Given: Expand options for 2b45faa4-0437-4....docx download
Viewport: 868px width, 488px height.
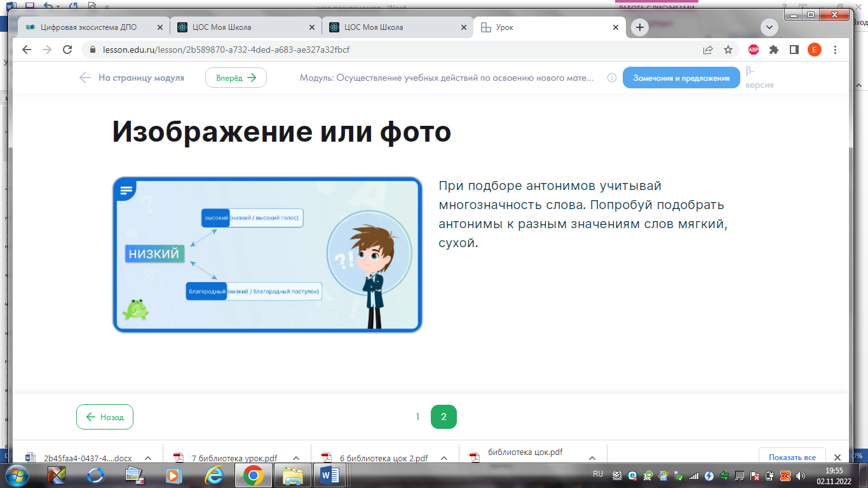Looking at the screenshot, I should click(x=147, y=458).
